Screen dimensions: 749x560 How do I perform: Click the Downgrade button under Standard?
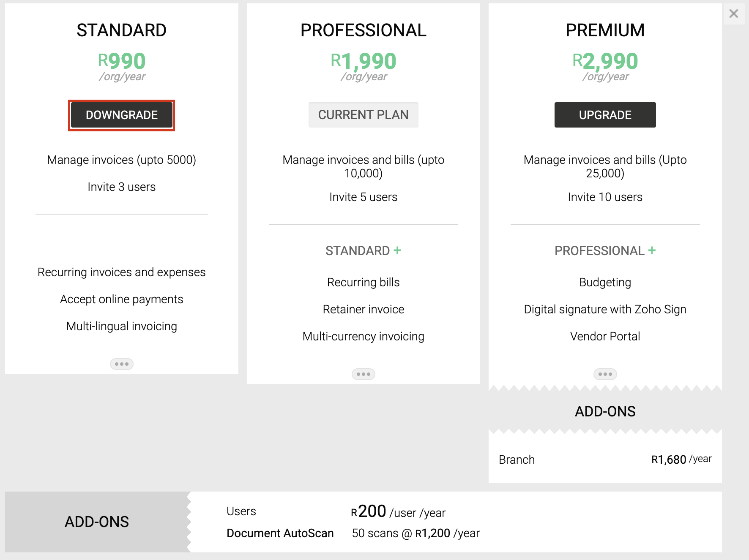tap(121, 115)
